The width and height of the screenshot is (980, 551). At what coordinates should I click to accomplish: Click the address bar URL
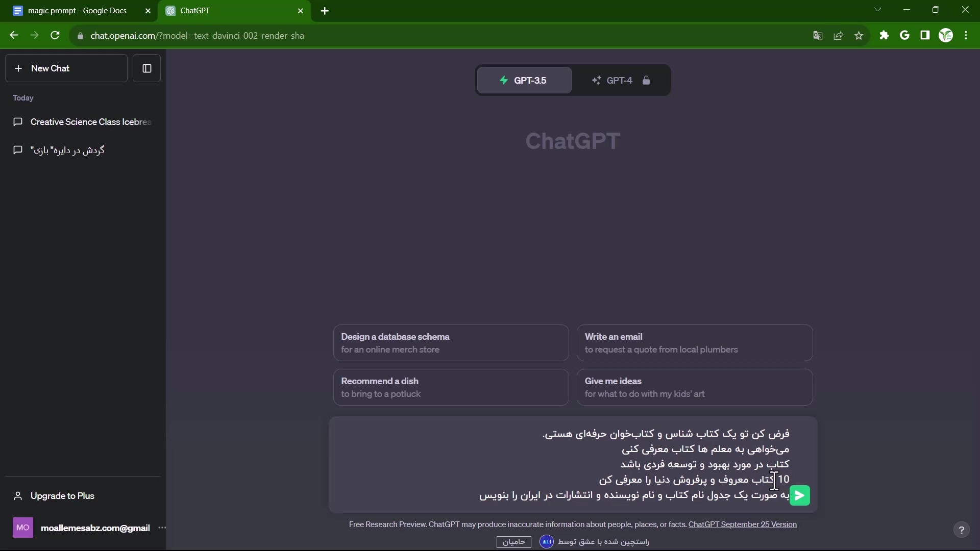pyautogui.click(x=198, y=36)
